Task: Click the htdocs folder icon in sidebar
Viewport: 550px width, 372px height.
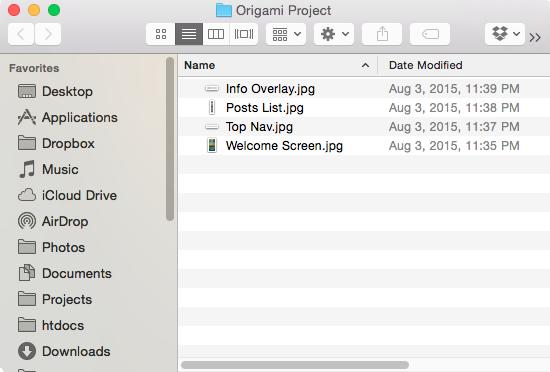Action: point(27,325)
